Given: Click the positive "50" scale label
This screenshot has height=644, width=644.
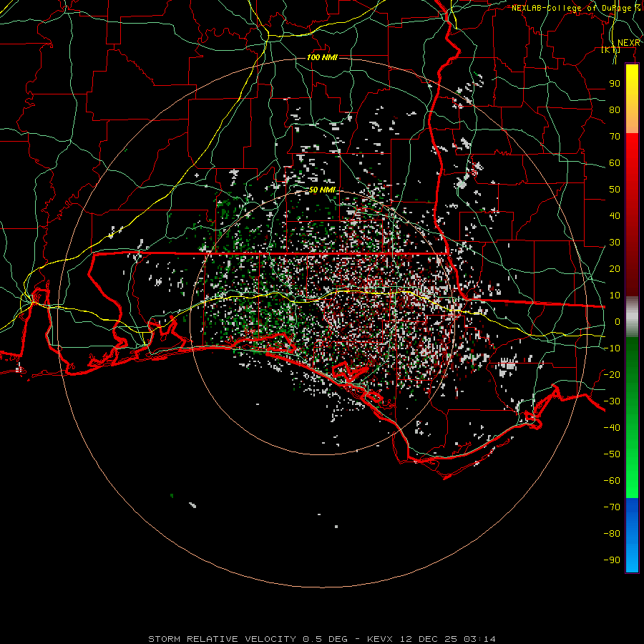Looking at the screenshot, I should tap(615, 190).
